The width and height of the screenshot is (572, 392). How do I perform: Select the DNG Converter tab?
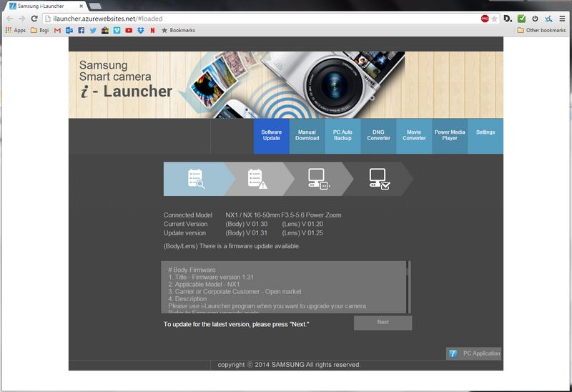pos(378,135)
